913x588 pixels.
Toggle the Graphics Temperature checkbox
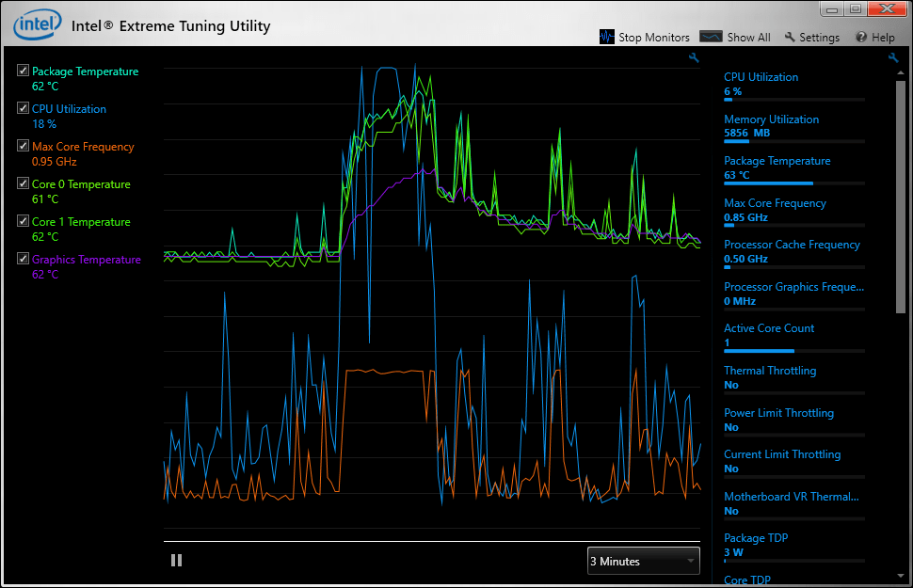24,259
